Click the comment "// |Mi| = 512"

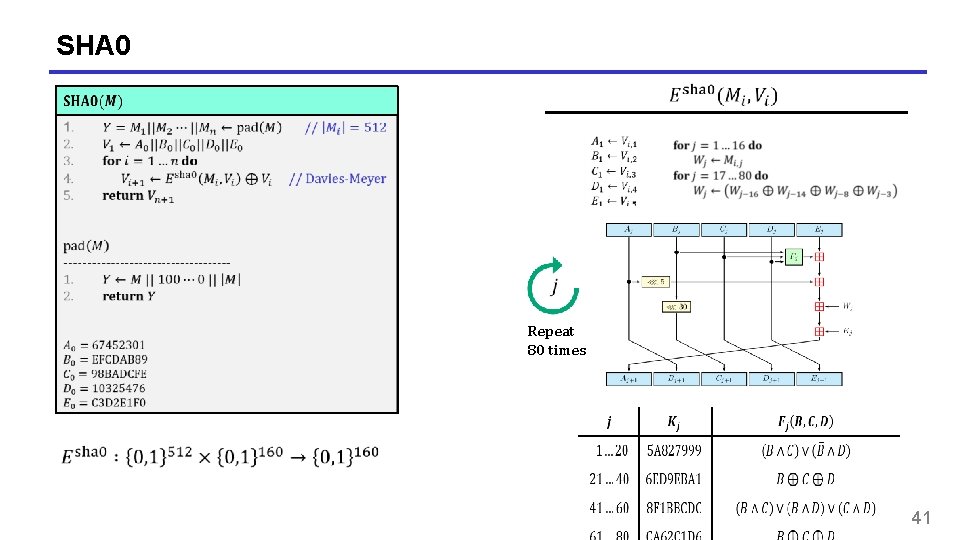pyautogui.click(x=345, y=128)
